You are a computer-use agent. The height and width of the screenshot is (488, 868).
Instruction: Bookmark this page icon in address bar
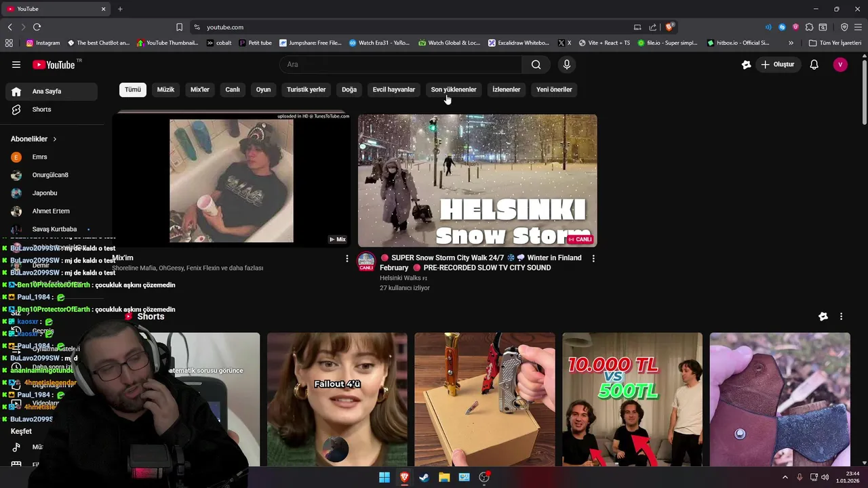tap(179, 27)
